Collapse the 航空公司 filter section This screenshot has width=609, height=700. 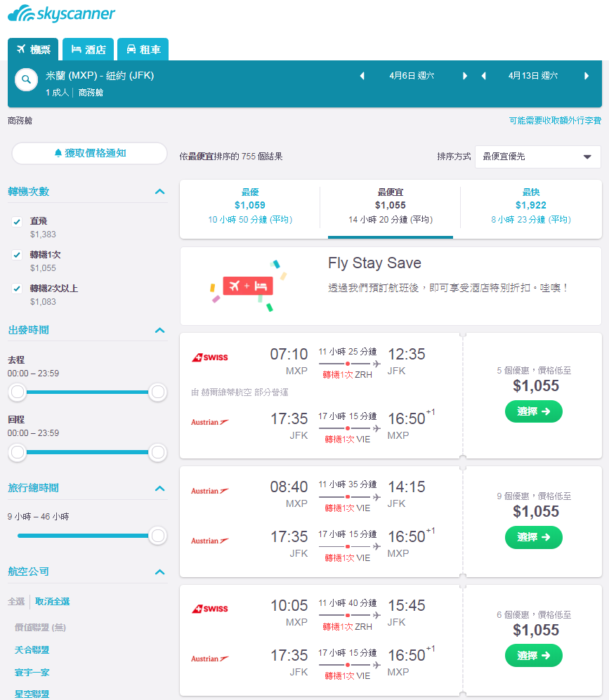(160, 572)
